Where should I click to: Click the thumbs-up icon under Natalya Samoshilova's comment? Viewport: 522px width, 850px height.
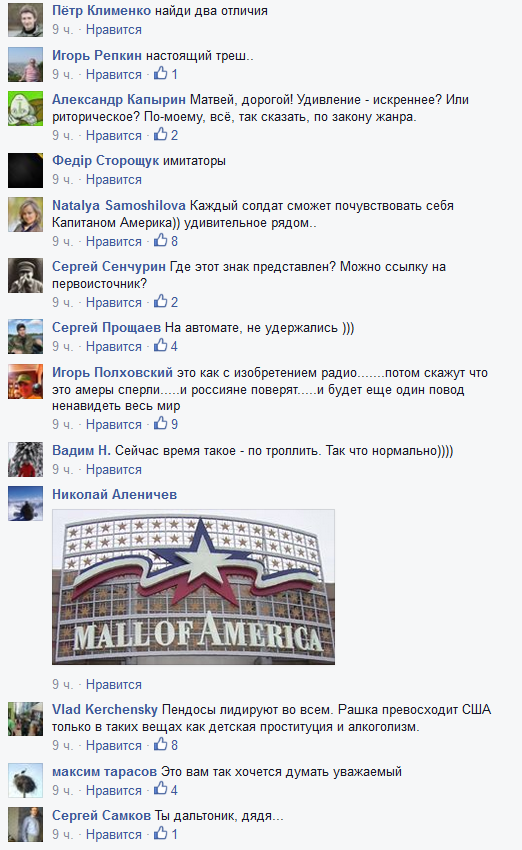tap(160, 240)
